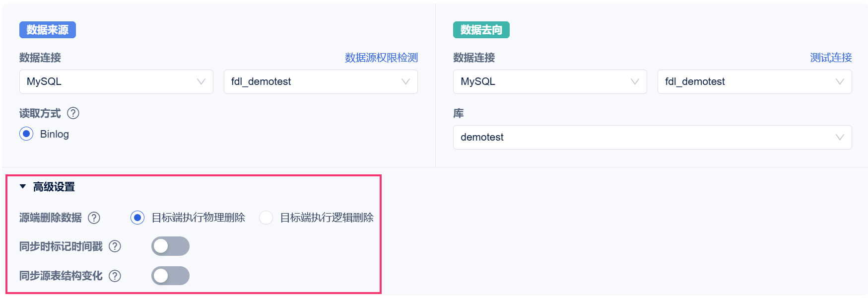Click the 测试连接 link
The height and width of the screenshot is (302, 868).
(x=831, y=58)
